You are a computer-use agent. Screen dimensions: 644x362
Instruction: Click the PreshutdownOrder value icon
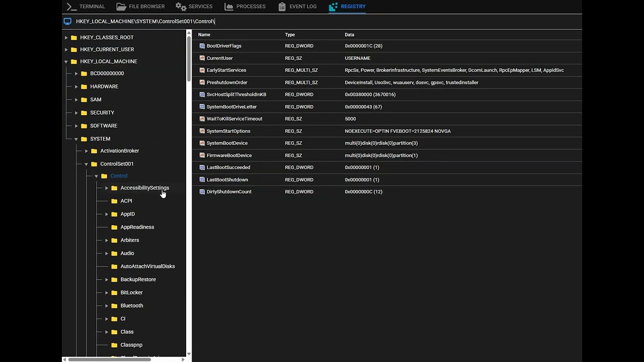click(x=202, y=82)
